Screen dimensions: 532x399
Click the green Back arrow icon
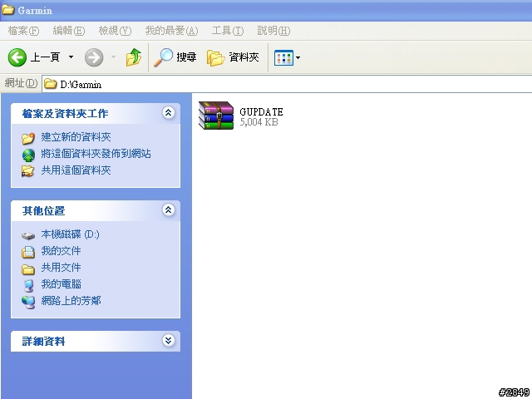(x=17, y=57)
